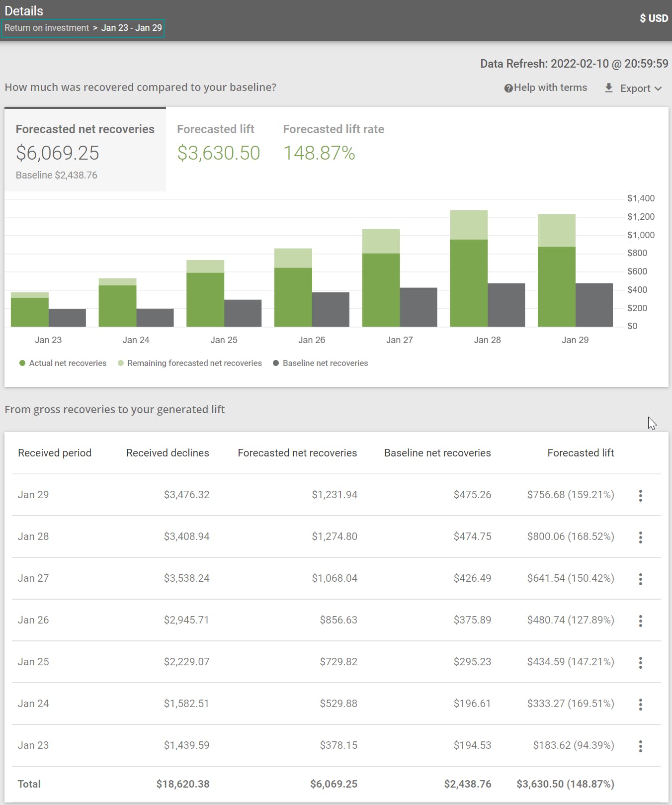Hide Baseline net recoveries series in legend
Screen dimensions: 672x805
[320, 363]
